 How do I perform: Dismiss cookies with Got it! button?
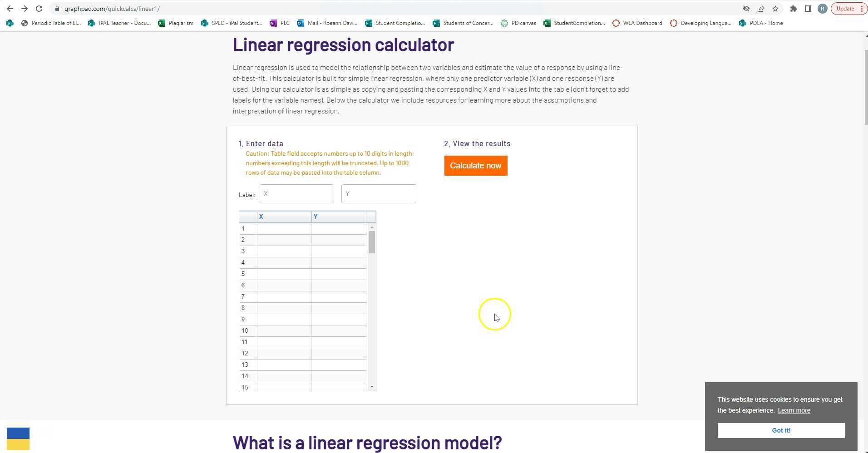781,430
